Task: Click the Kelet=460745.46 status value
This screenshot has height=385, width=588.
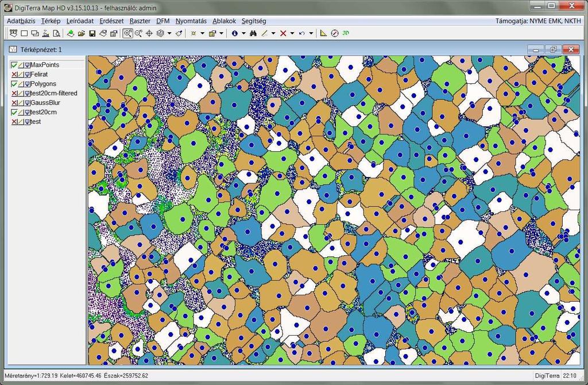Action: [80, 376]
